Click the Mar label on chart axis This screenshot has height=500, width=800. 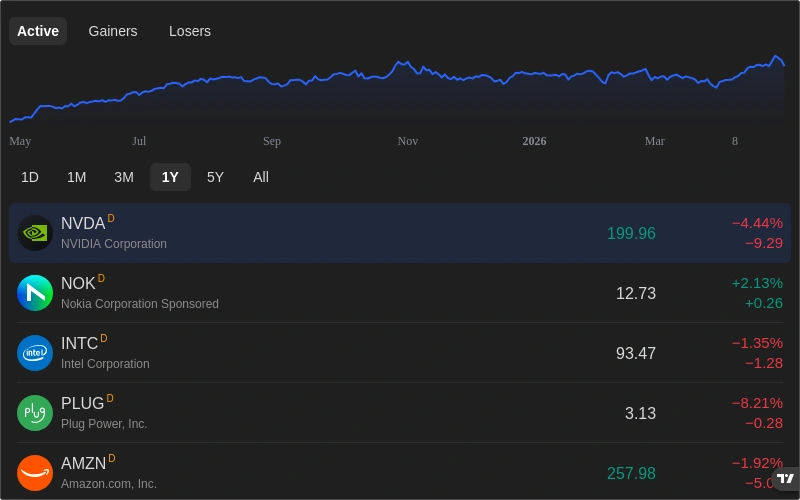click(x=655, y=141)
